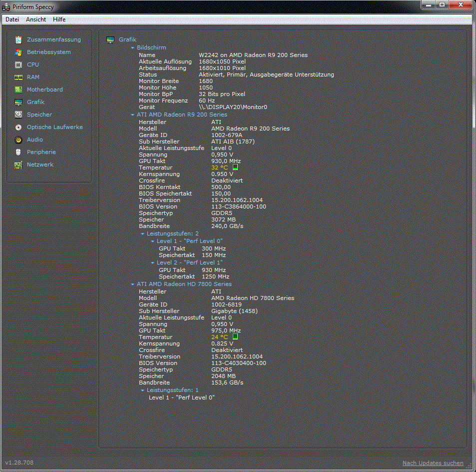Click the Zusammenfassung clipboard icon
This screenshot has height=472, width=476.
[18, 40]
